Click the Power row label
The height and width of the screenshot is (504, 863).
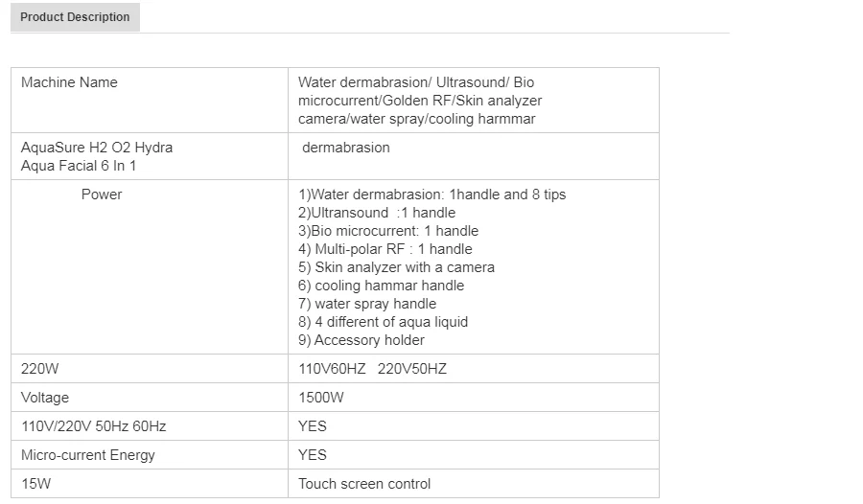pos(102,195)
